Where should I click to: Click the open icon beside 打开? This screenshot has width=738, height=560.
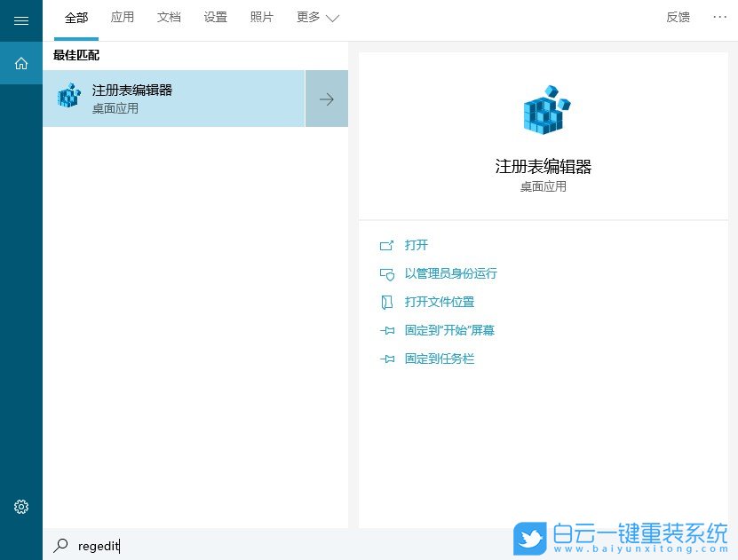(x=387, y=245)
